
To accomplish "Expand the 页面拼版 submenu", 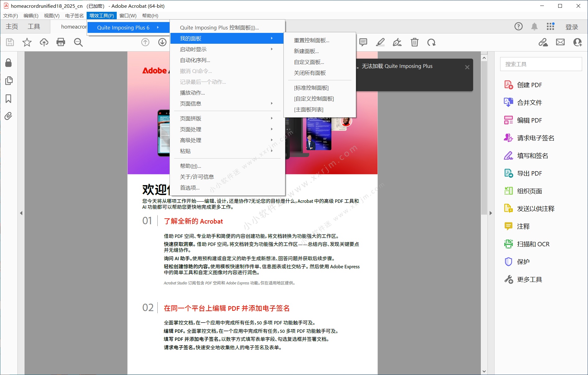I will pyautogui.click(x=191, y=118).
